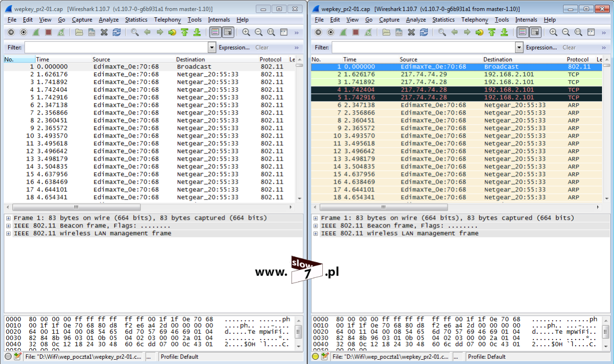Screen dimensions: 614x364
Task: Open interface list in left Wireshark window
Action: (x=11, y=32)
